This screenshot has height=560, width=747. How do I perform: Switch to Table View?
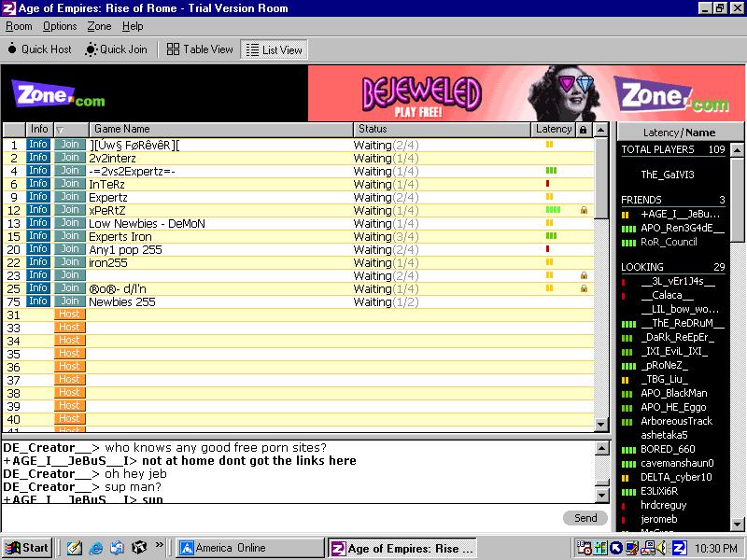(x=200, y=49)
